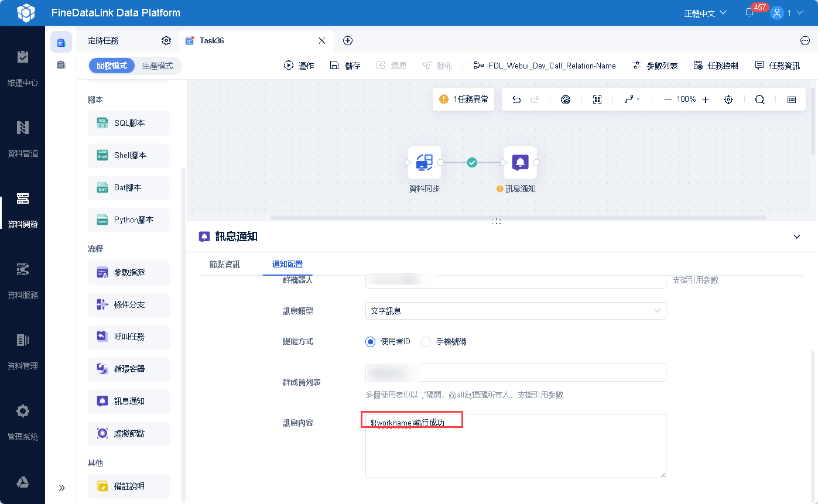
Task: Pick Python腳本 from the node palette
Action: pyautogui.click(x=129, y=220)
